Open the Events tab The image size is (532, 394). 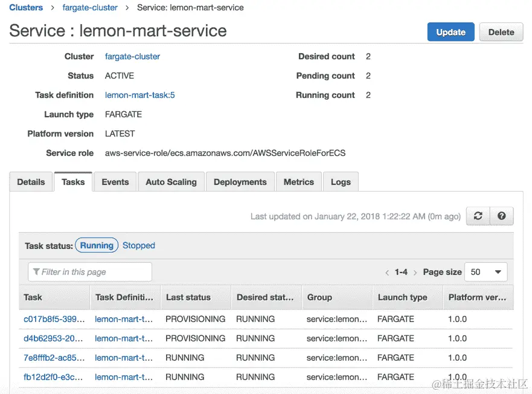tap(115, 182)
